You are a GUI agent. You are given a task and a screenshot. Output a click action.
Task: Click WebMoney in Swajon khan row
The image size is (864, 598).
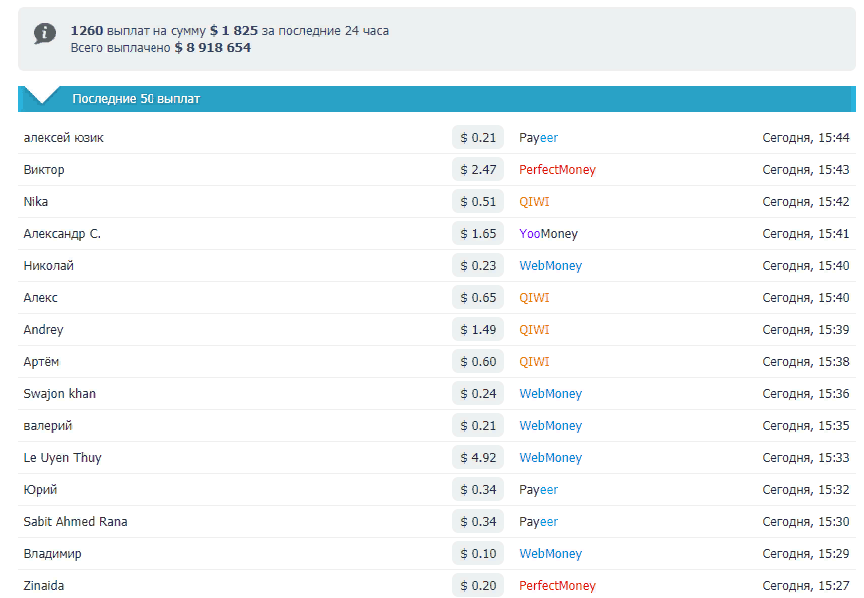[x=550, y=394]
